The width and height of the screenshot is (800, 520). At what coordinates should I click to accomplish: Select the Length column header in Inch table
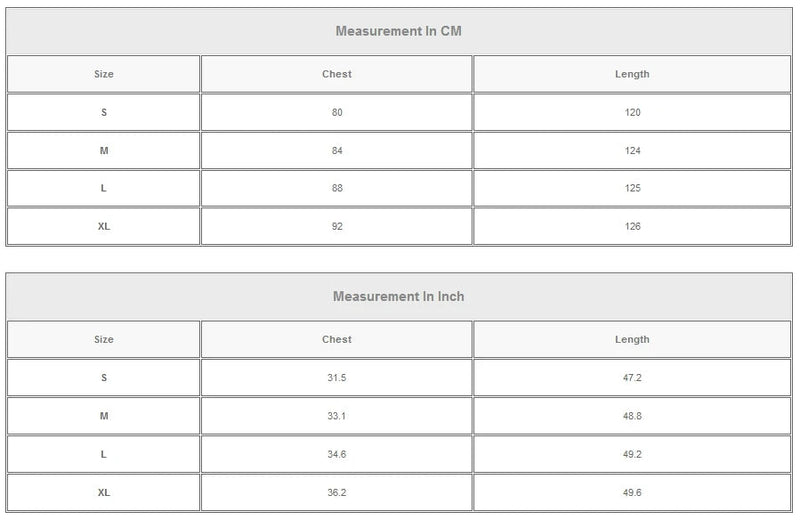tap(632, 339)
